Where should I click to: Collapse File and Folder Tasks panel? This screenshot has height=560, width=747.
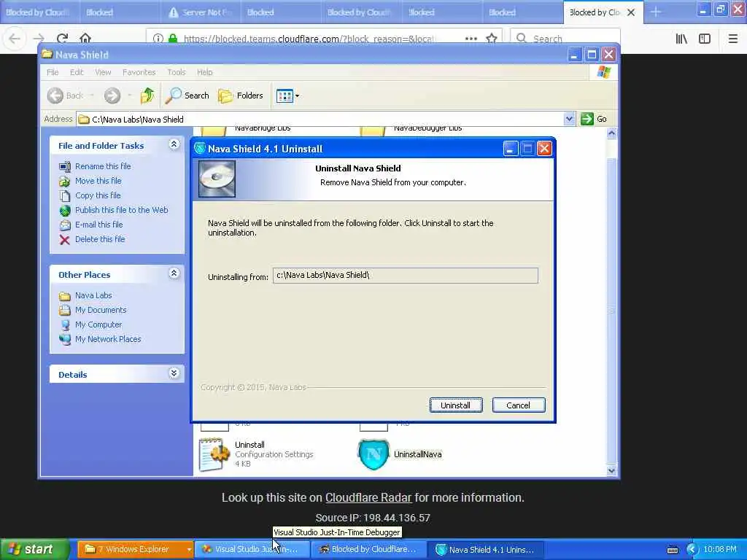174,144
